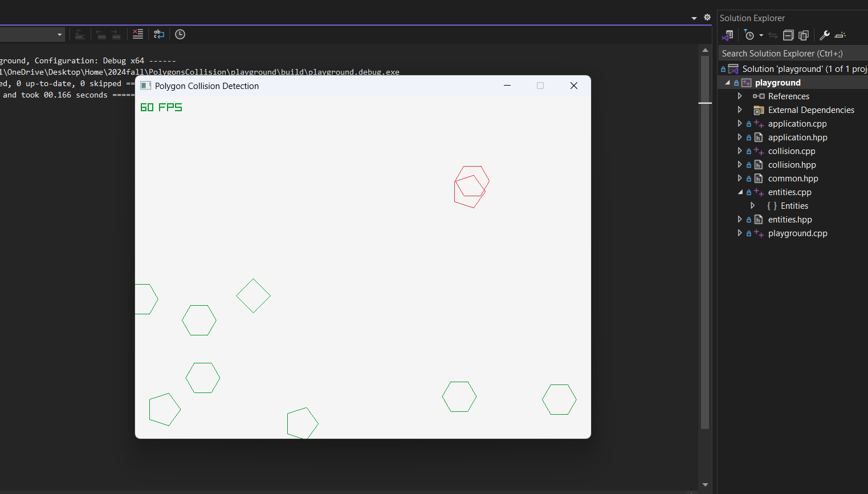868x494 pixels.
Task: Switch views in Solution Explorer toolbar
Action: tap(727, 35)
